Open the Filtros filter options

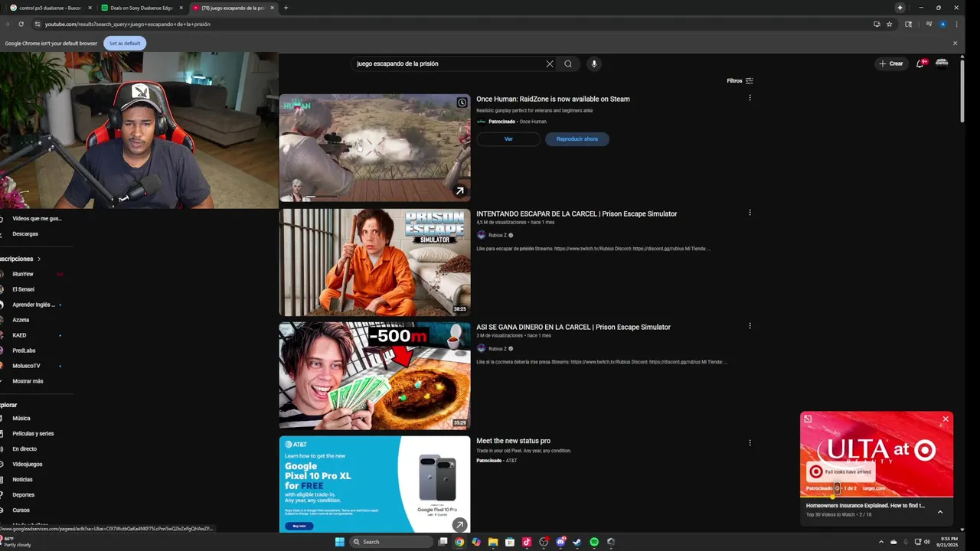tap(740, 80)
